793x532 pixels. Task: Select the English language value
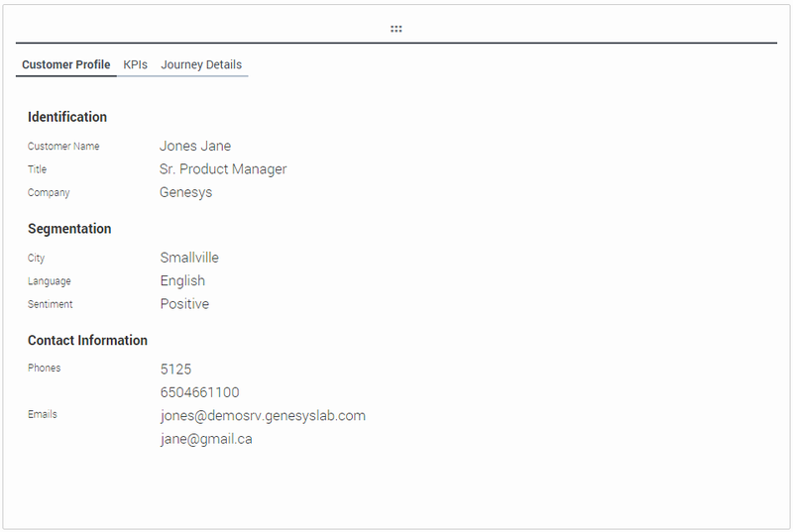click(x=182, y=280)
